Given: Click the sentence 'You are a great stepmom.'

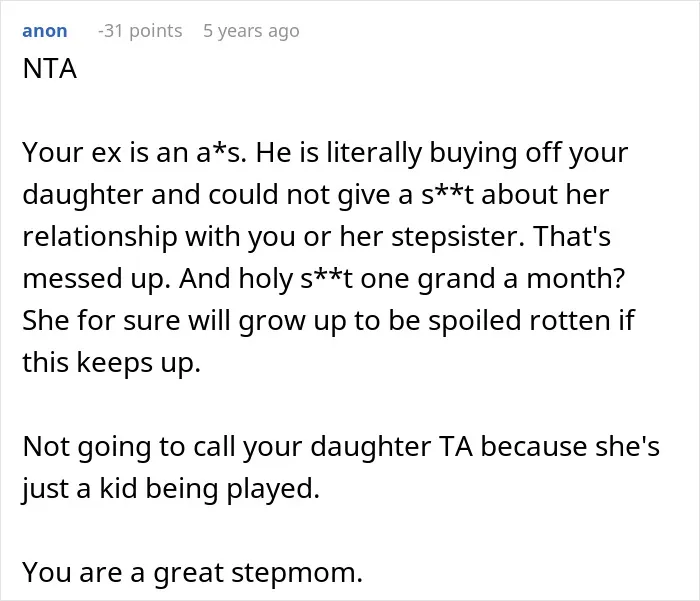Looking at the screenshot, I should pos(192,572).
